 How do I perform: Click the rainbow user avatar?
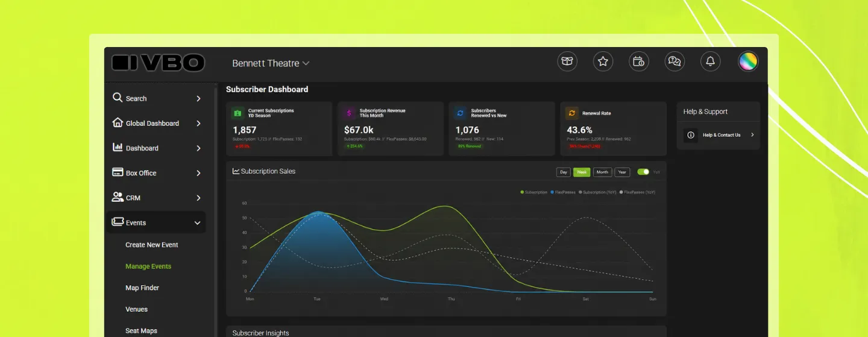point(748,61)
